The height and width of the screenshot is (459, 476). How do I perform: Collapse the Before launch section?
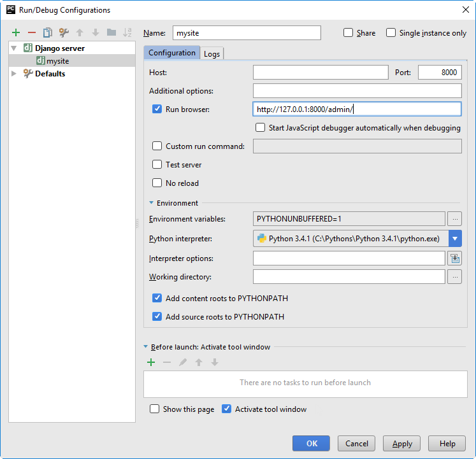[145, 346]
